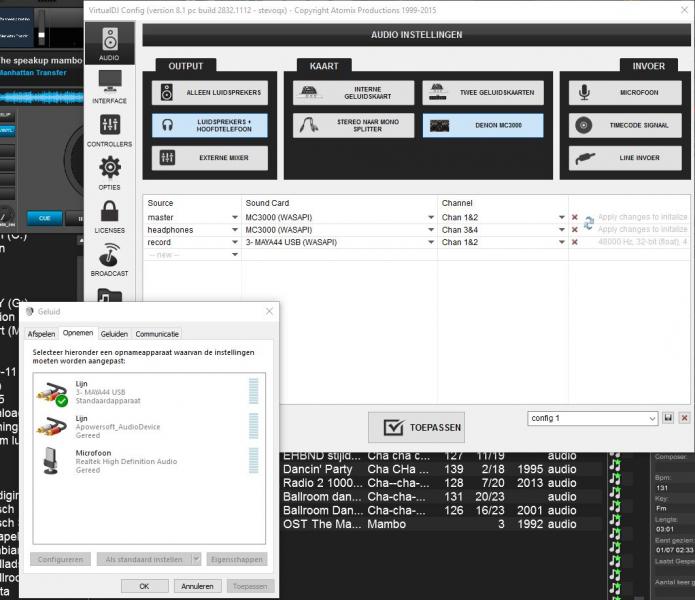Open Chan 3&4 channel dropdown

click(x=562, y=230)
